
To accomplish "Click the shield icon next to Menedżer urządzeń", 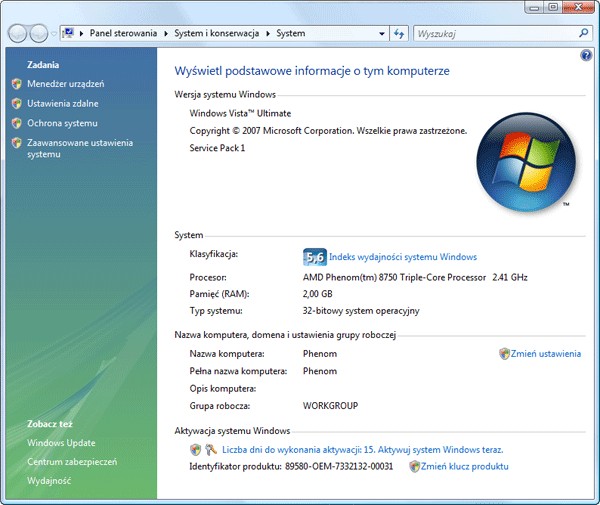I will point(16,84).
